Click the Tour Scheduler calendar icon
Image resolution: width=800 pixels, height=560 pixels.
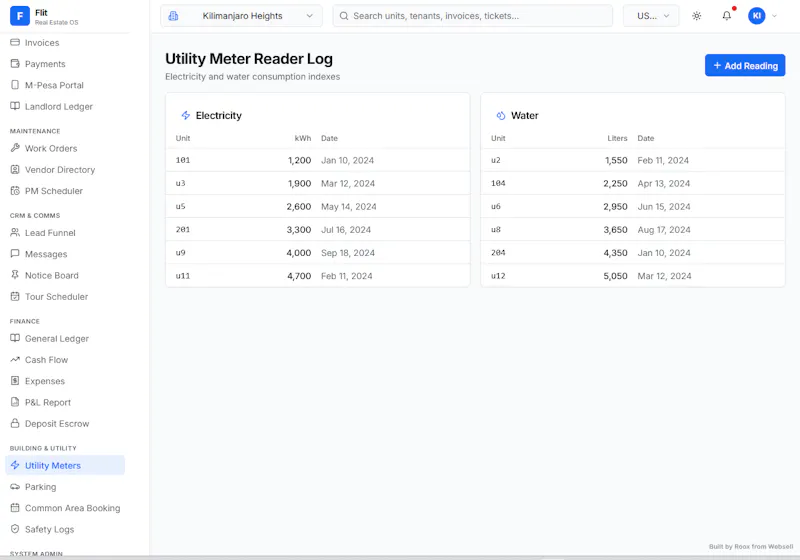click(x=15, y=296)
